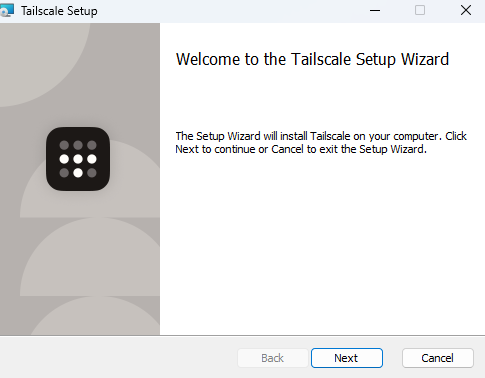Click the disabled maximize button
485x378 pixels.
[x=420, y=10]
